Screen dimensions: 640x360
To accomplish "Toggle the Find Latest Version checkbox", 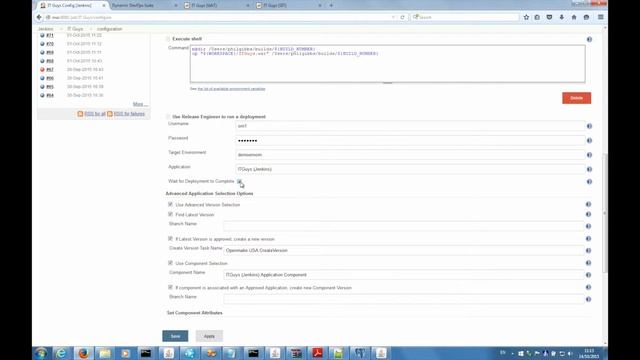I will (x=170, y=214).
